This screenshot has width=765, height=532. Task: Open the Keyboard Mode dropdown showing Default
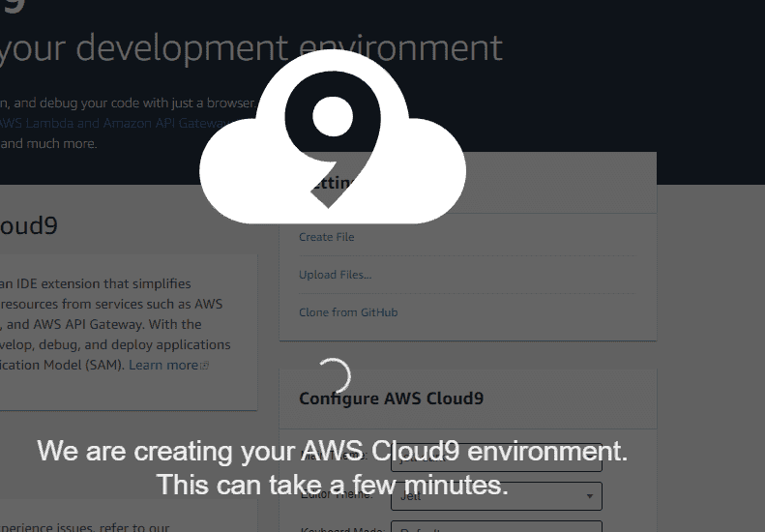(496, 526)
